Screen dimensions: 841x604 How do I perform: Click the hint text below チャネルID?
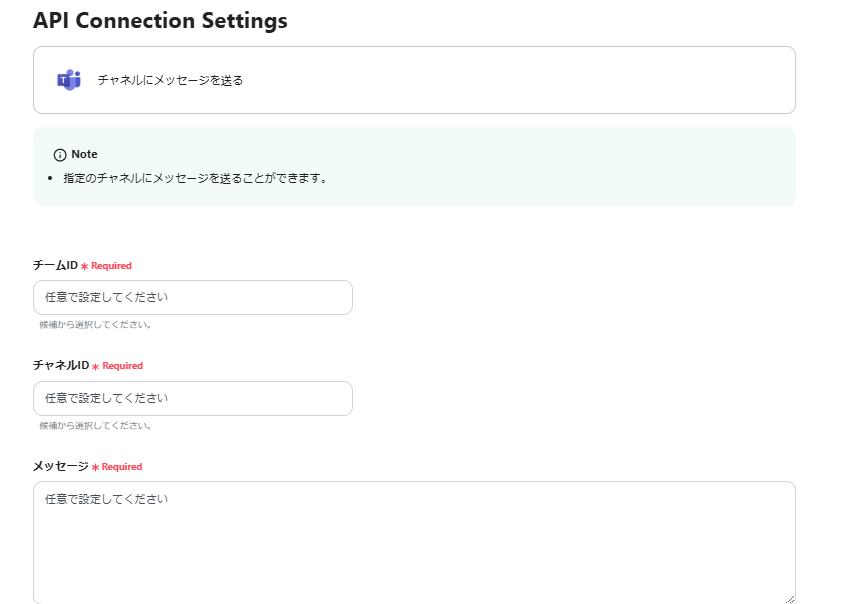pos(95,425)
